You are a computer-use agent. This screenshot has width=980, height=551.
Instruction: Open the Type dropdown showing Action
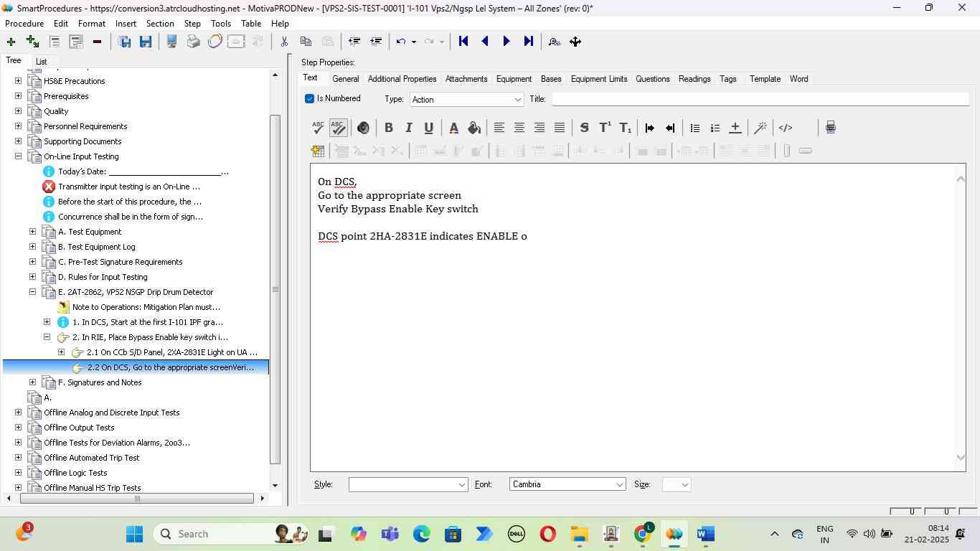(x=466, y=100)
